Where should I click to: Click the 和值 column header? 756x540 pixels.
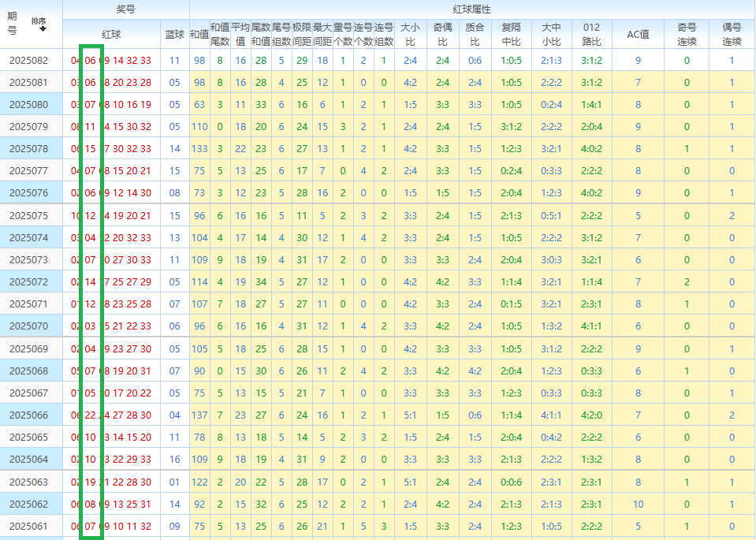click(x=199, y=35)
